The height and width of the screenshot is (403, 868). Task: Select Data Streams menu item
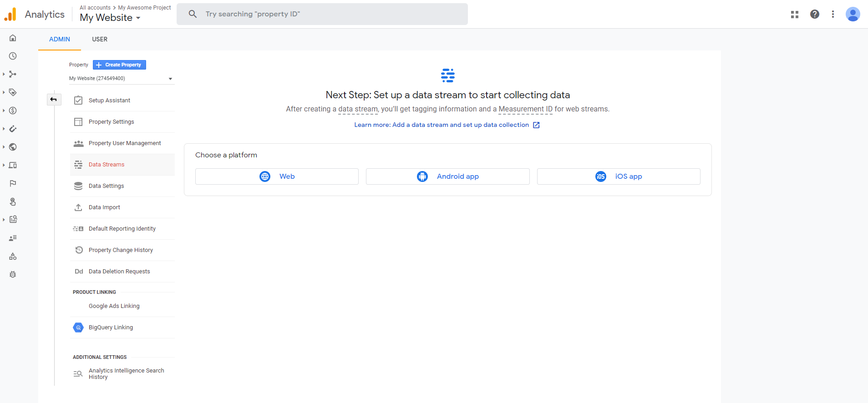click(122, 165)
